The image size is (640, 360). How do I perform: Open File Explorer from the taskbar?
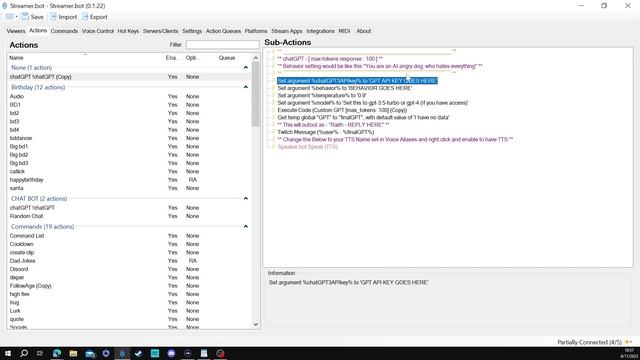pyautogui.click(x=73, y=353)
